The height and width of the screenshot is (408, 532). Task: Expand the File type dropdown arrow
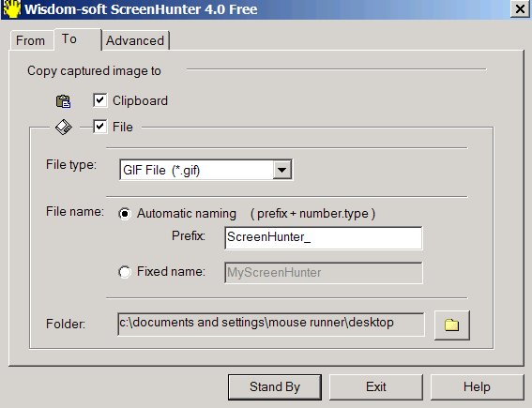pos(281,170)
